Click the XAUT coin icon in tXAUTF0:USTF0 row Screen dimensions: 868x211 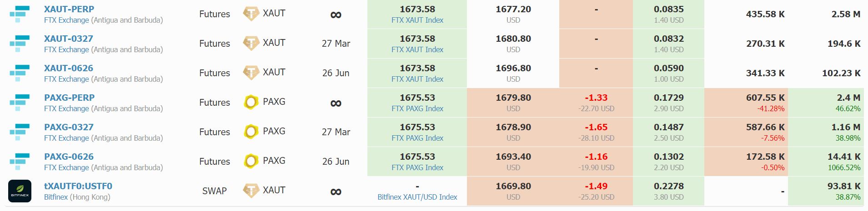[251, 191]
